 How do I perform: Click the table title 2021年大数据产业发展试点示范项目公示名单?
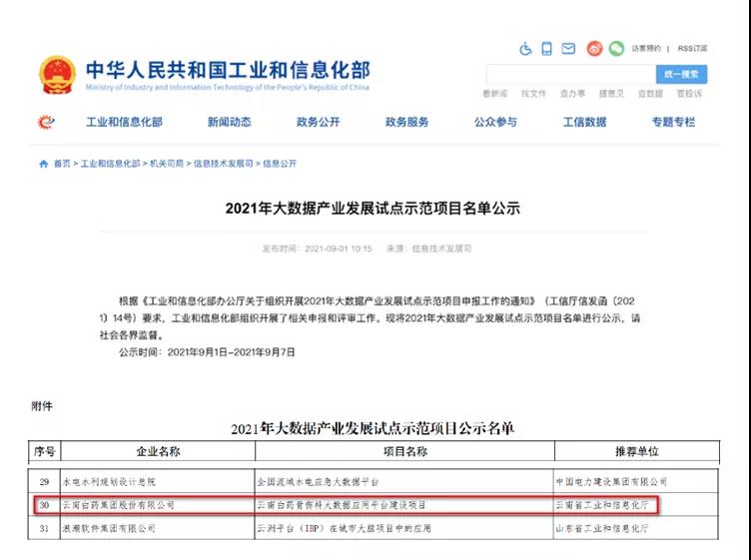[x=373, y=428]
